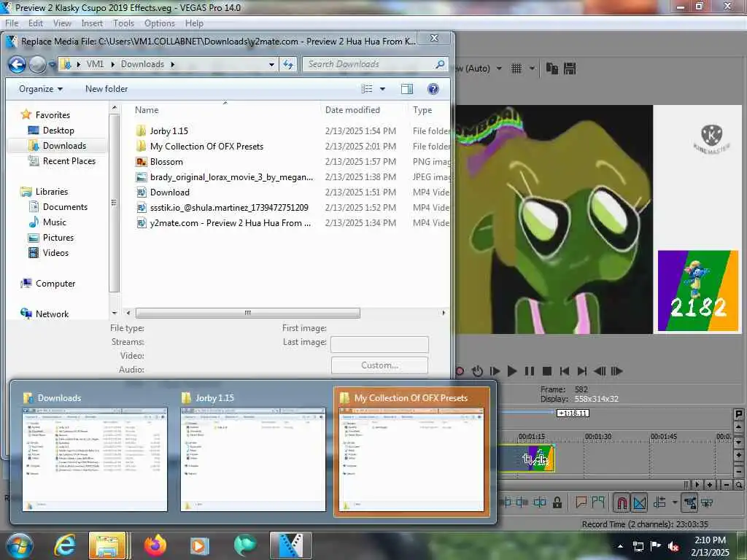Open the Auto Ripple mode dropdown arrow
The height and width of the screenshot is (560, 747).
[675, 502]
